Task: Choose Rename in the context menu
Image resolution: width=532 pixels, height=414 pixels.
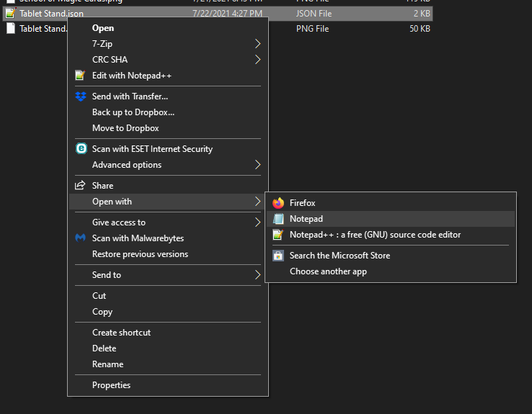Action: tap(107, 364)
